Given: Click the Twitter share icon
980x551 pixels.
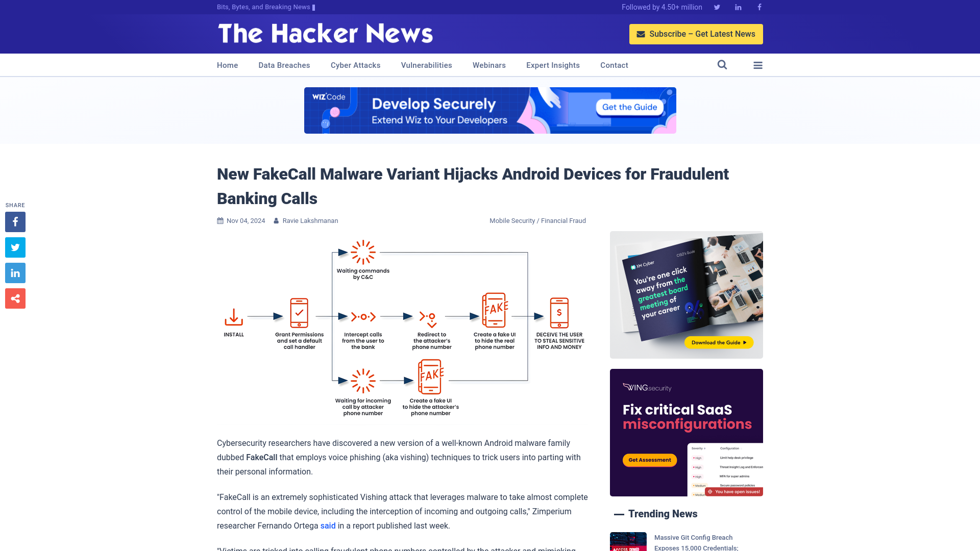Looking at the screenshot, I should click(15, 247).
